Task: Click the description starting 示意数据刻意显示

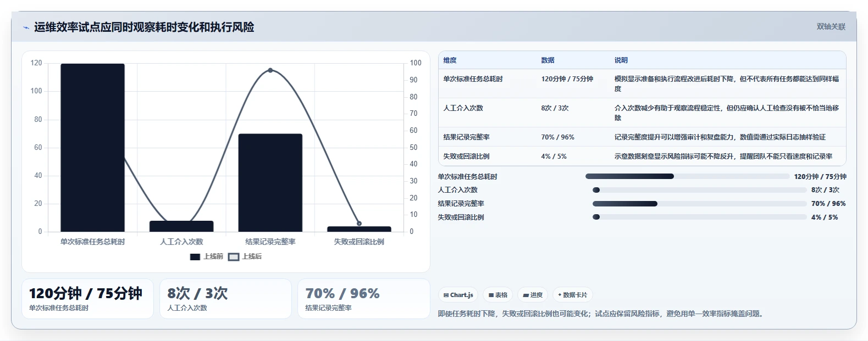Action: click(x=723, y=156)
